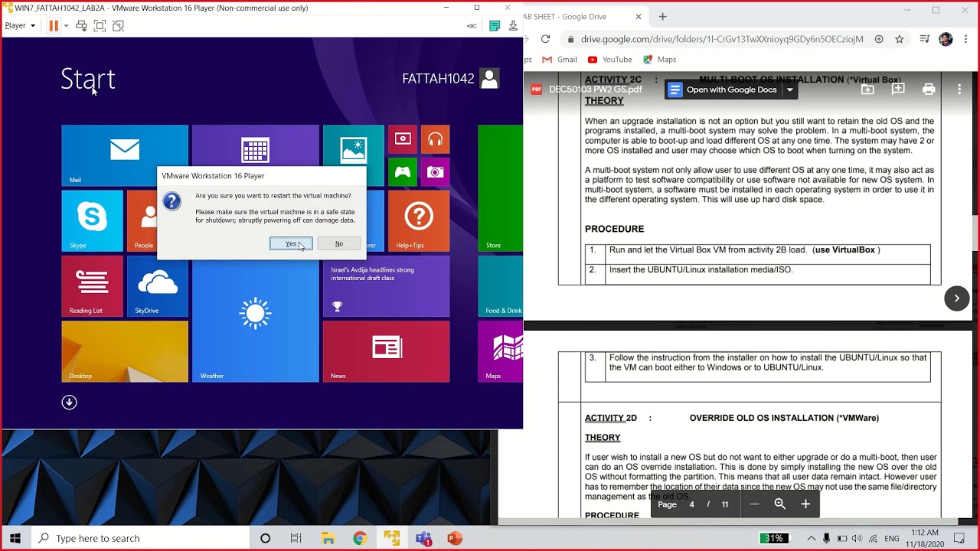This screenshot has height=551, width=980.
Task: Reload the Google Drive page
Action: coord(545,39)
